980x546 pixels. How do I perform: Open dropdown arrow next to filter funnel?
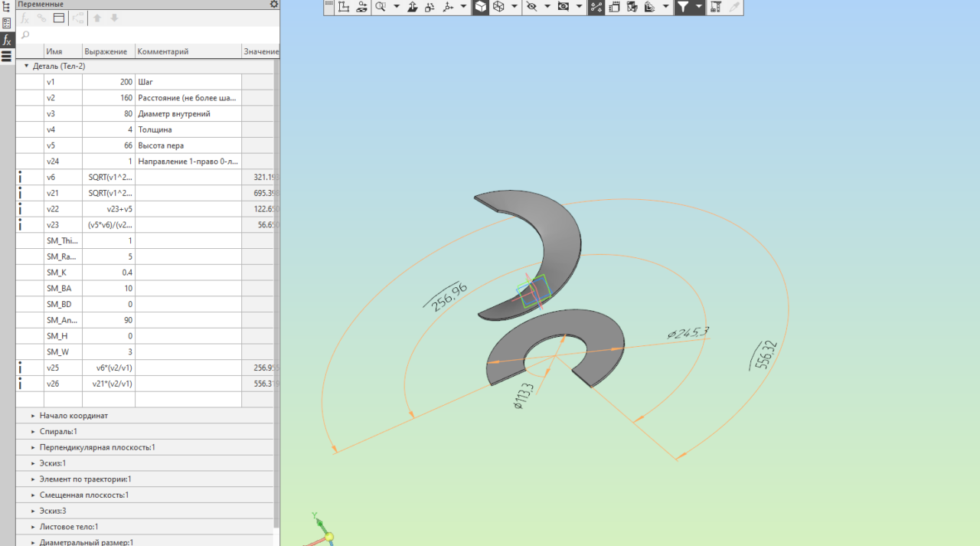[x=697, y=7]
